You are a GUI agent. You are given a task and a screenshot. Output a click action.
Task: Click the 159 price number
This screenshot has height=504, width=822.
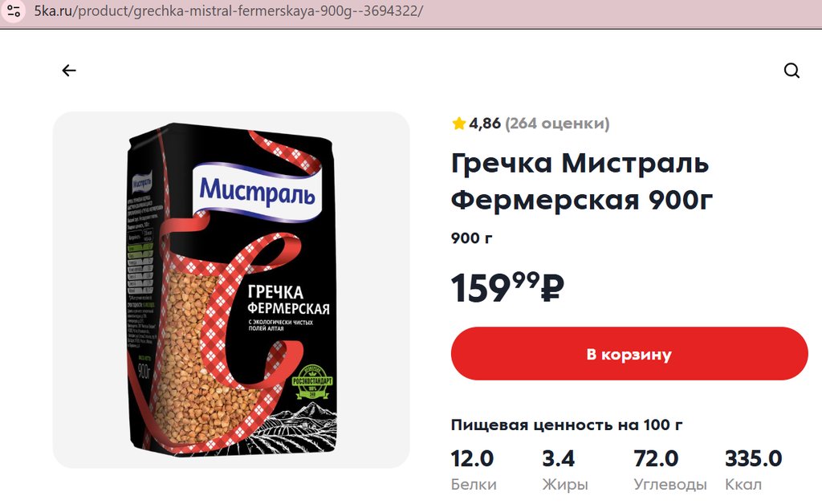[481, 289]
